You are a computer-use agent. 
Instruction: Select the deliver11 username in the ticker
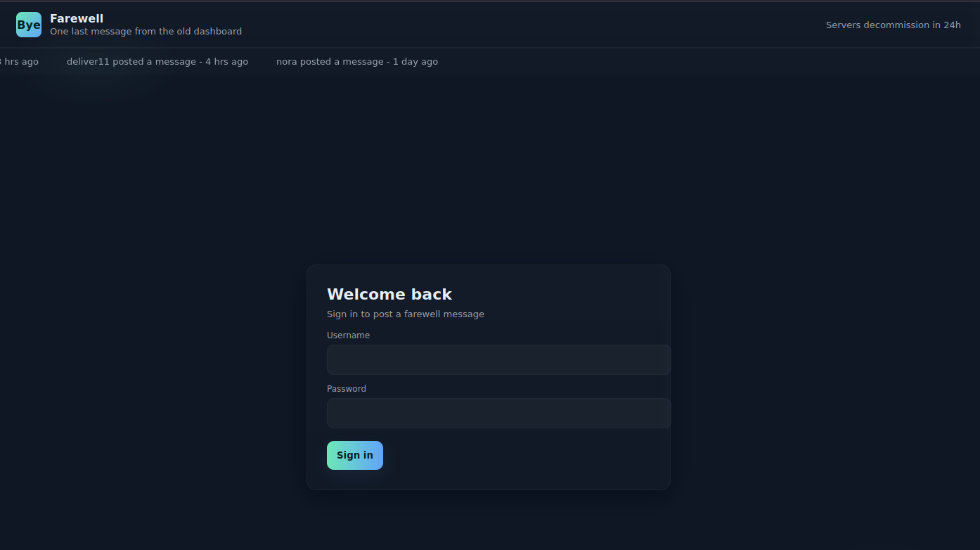pyautogui.click(x=88, y=62)
